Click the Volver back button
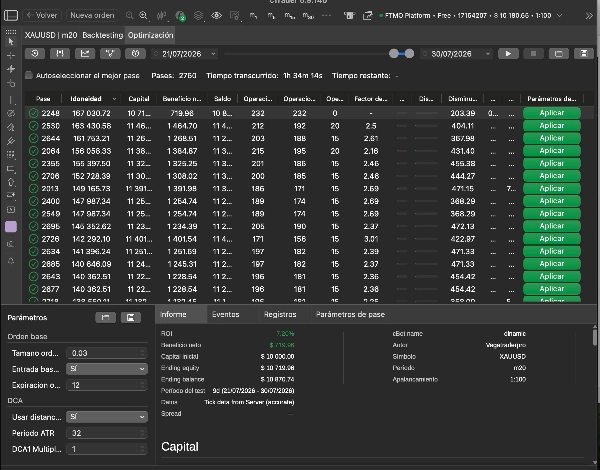The image size is (600, 470). 42,16
